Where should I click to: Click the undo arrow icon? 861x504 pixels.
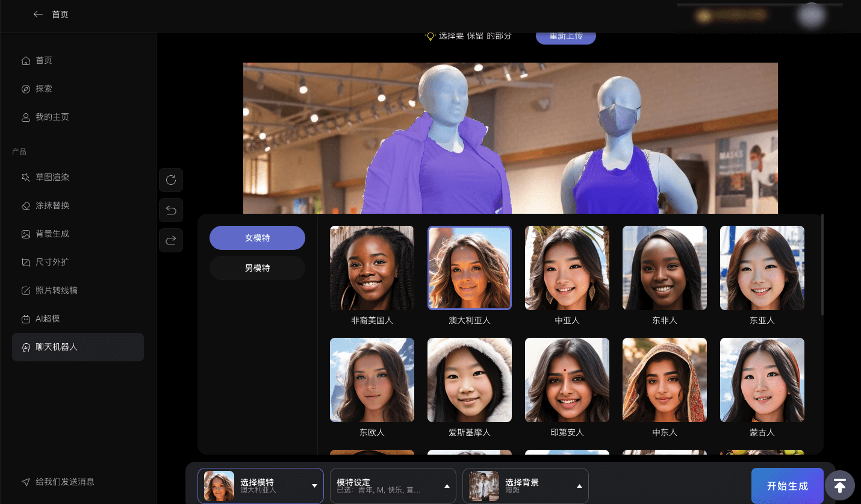[x=171, y=210]
